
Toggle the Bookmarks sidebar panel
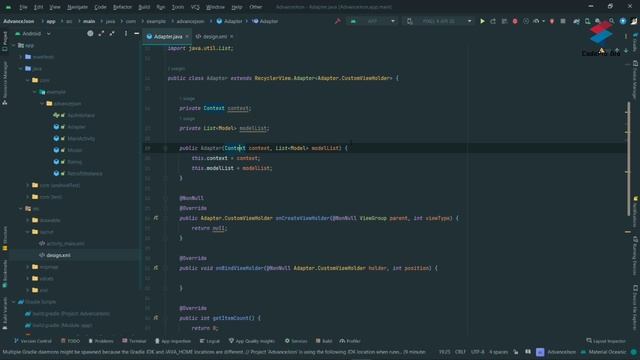tap(4, 273)
